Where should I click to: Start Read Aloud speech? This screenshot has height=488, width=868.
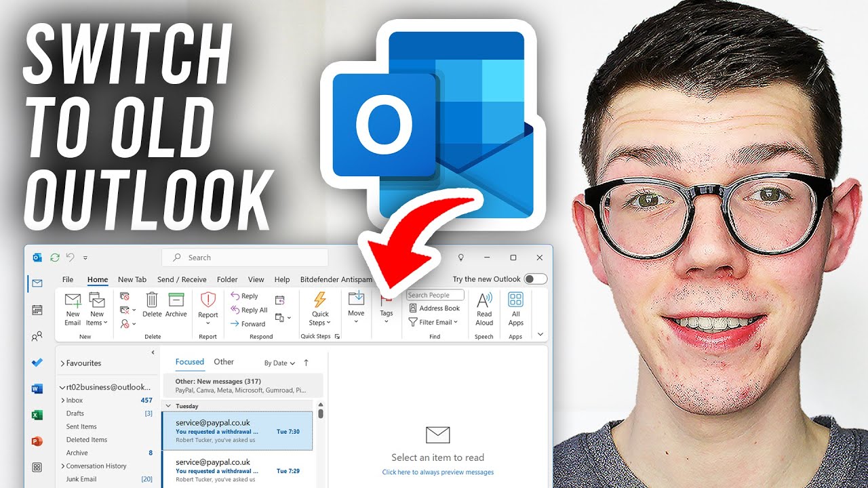tap(484, 309)
